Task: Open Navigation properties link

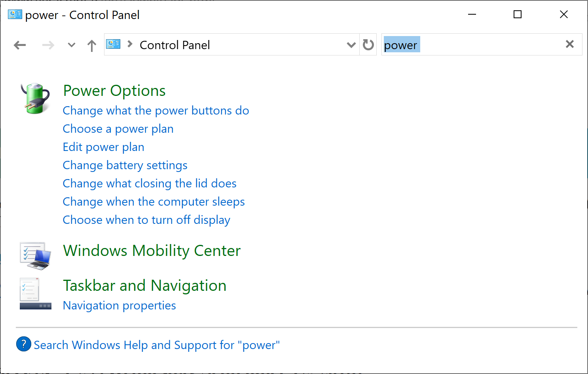Action: [119, 305]
